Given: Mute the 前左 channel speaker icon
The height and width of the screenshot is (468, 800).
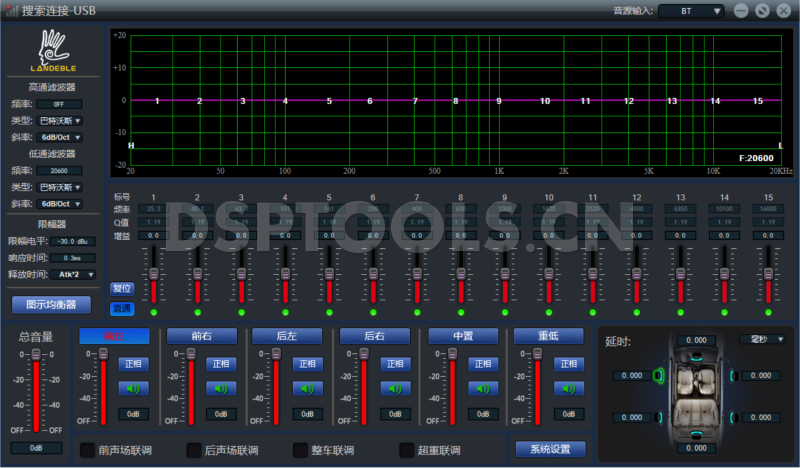Looking at the screenshot, I should [x=133, y=389].
